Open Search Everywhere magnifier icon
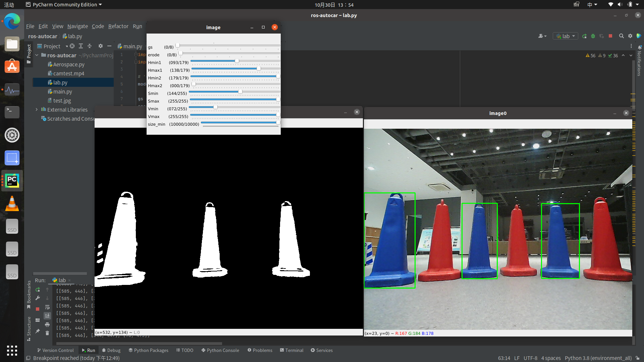 pyautogui.click(x=621, y=36)
